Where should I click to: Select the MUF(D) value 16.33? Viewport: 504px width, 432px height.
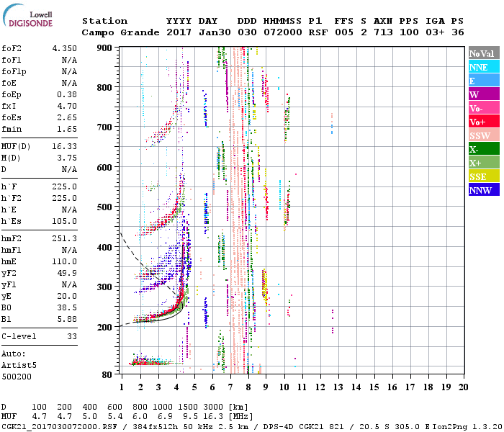pos(63,146)
